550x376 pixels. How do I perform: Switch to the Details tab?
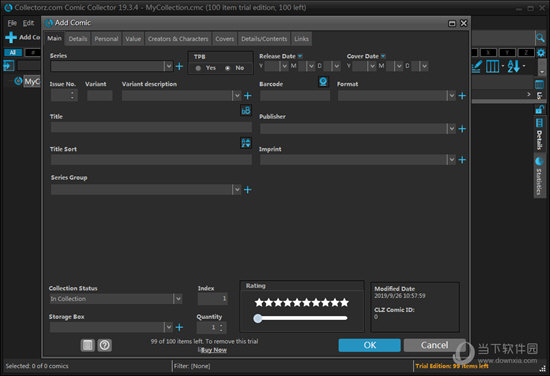[x=78, y=39]
